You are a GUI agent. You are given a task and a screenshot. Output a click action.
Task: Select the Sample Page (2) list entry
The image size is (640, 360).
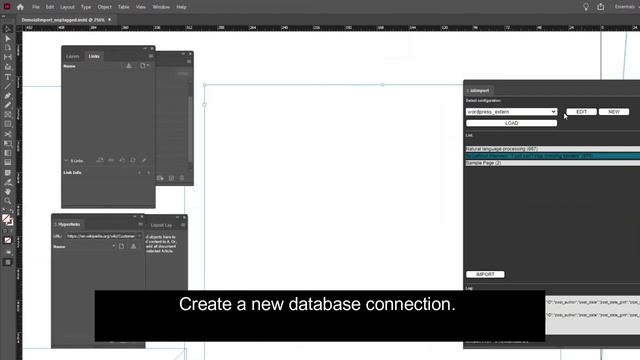(553, 163)
